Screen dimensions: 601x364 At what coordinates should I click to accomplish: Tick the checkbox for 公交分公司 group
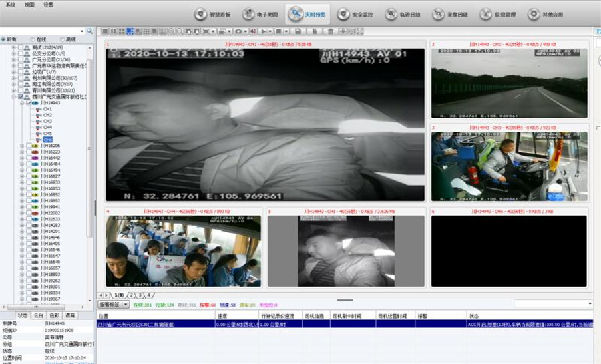click(21, 54)
